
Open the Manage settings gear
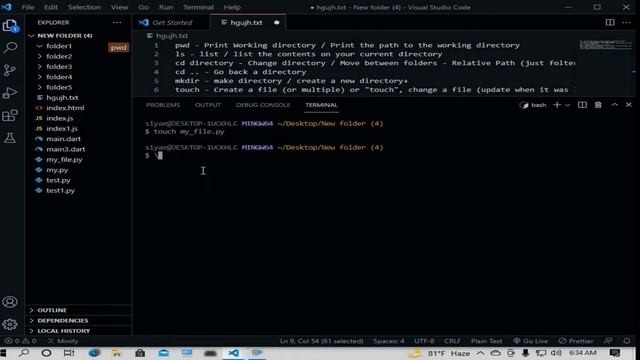tap(10, 324)
